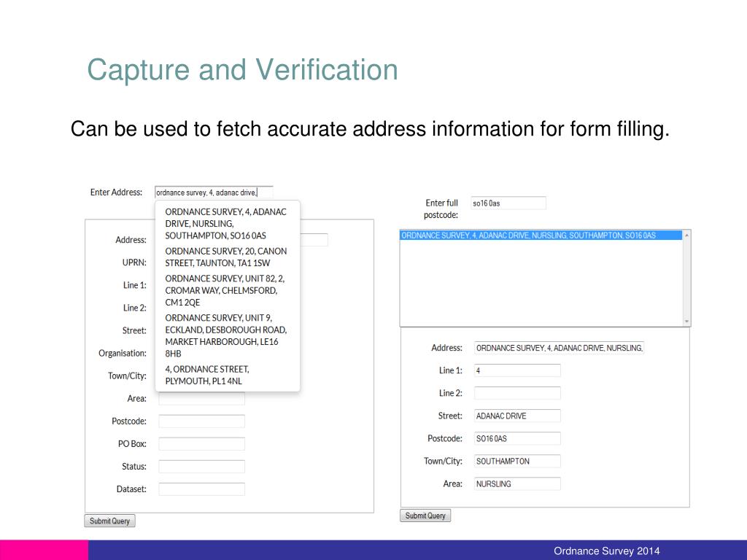Click the 'Ordnance Survey 2014' footer text
The height and width of the screenshot is (560, 747).
click(606, 551)
